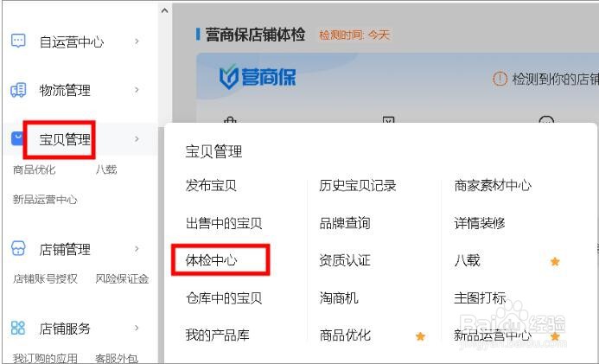The height and width of the screenshot is (364, 599).
Task: Click the star next to 商品优化 in popup
Action: [420, 336]
